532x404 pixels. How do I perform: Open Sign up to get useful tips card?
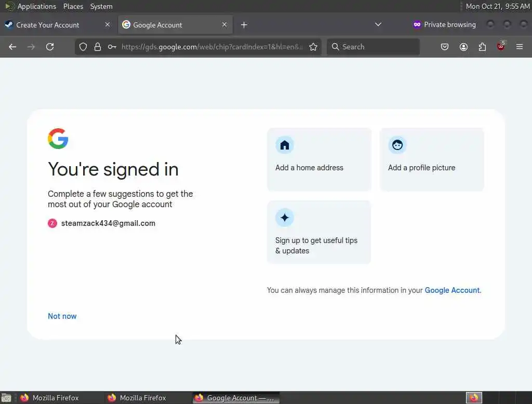tap(319, 232)
